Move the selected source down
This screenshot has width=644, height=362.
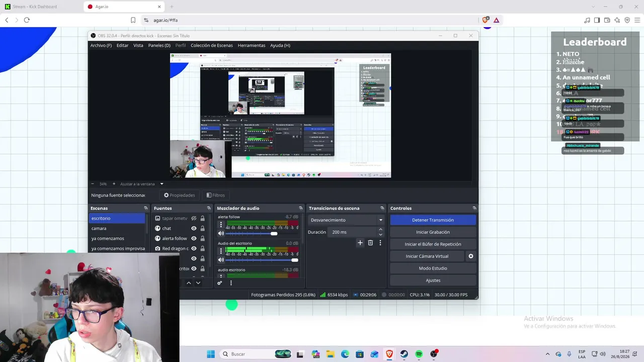click(x=198, y=283)
